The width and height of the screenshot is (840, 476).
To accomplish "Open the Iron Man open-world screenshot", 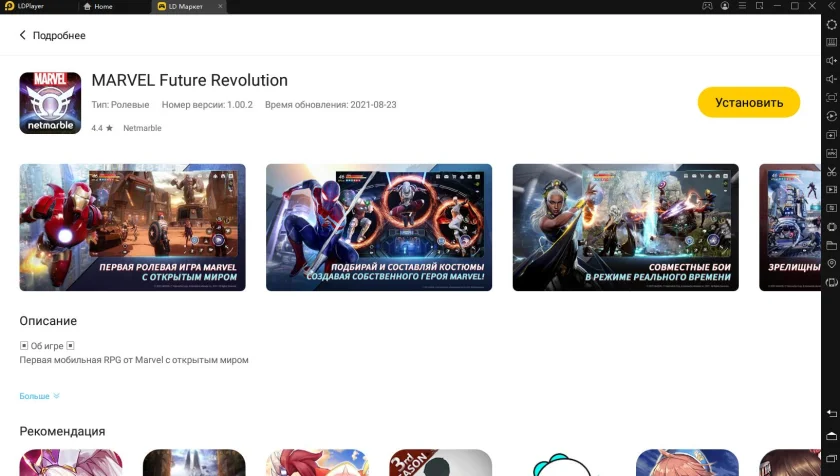I will (x=132, y=228).
